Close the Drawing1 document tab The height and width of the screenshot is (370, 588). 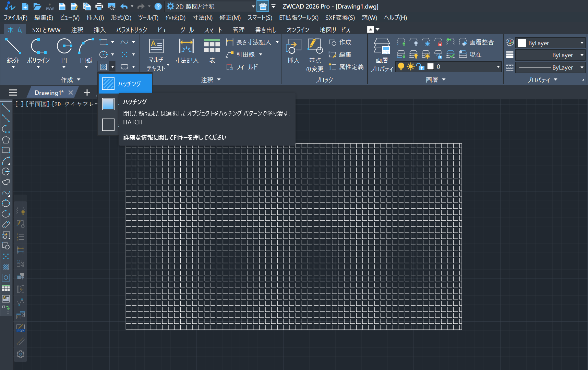coord(71,93)
